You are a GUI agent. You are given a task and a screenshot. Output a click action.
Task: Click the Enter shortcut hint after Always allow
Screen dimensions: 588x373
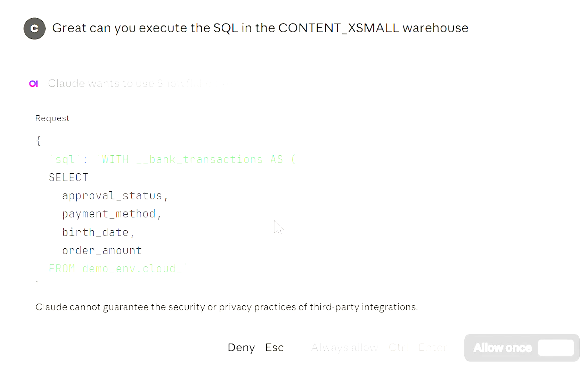(x=432, y=347)
